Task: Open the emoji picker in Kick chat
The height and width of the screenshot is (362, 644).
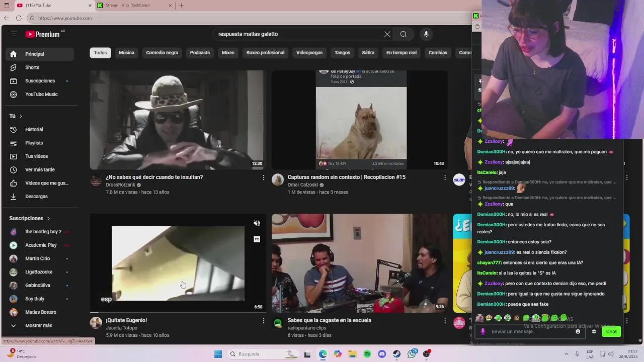Action: point(578,332)
